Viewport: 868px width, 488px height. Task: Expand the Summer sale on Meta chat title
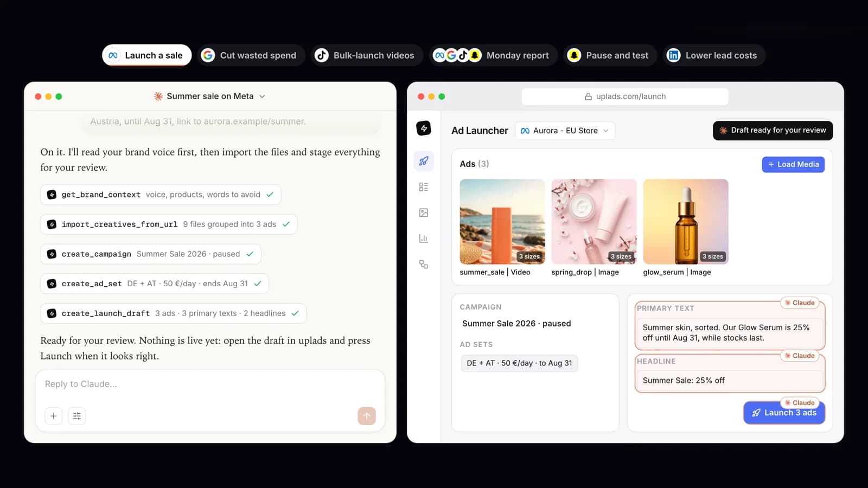[210, 96]
